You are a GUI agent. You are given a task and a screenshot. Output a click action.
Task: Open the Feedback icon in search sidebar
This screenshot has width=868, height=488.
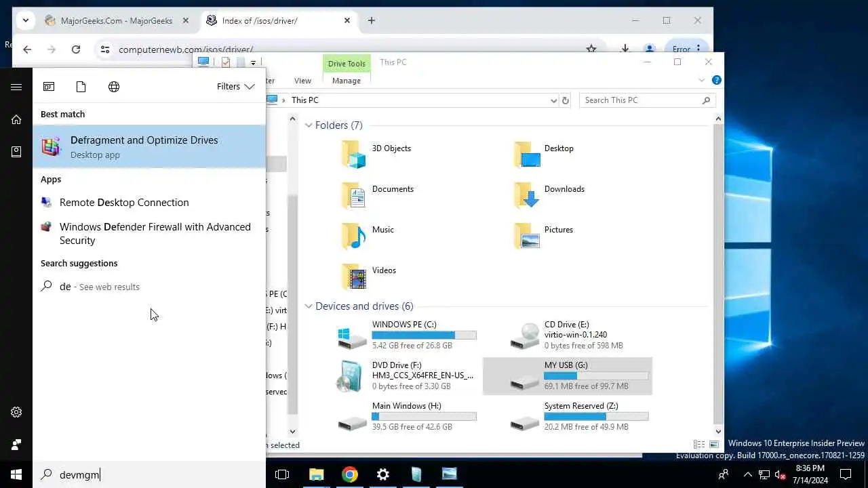coord(16,445)
